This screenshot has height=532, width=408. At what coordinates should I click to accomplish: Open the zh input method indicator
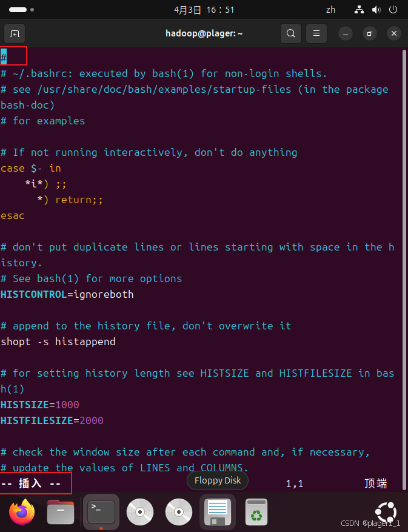pos(330,10)
